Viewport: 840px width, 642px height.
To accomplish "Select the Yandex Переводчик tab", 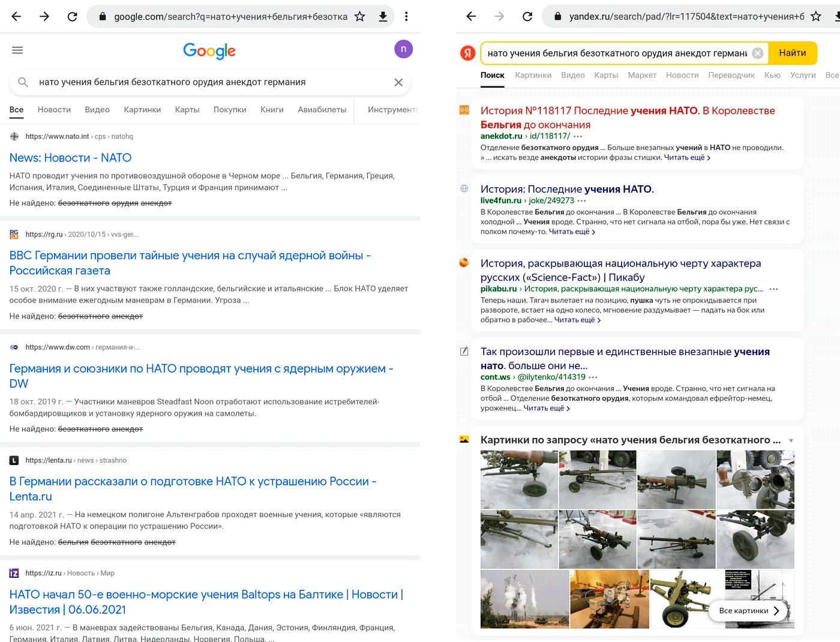I will pyautogui.click(x=731, y=76).
